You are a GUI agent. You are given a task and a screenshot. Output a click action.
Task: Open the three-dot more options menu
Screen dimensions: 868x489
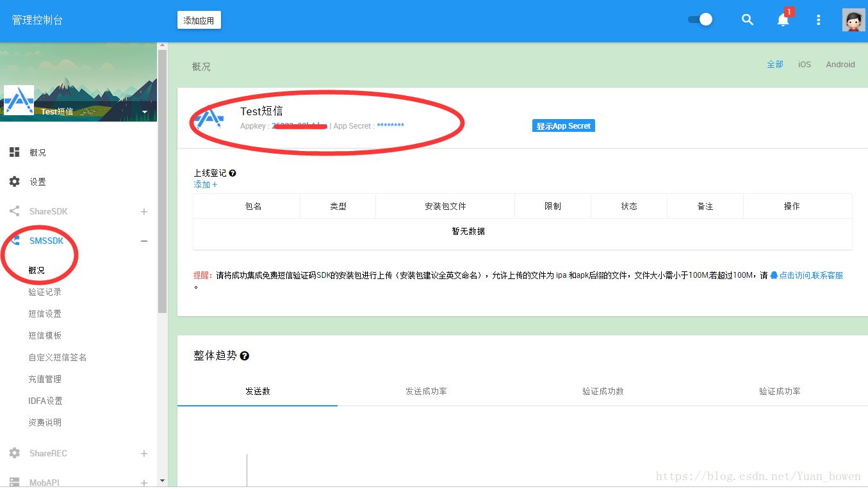818,20
